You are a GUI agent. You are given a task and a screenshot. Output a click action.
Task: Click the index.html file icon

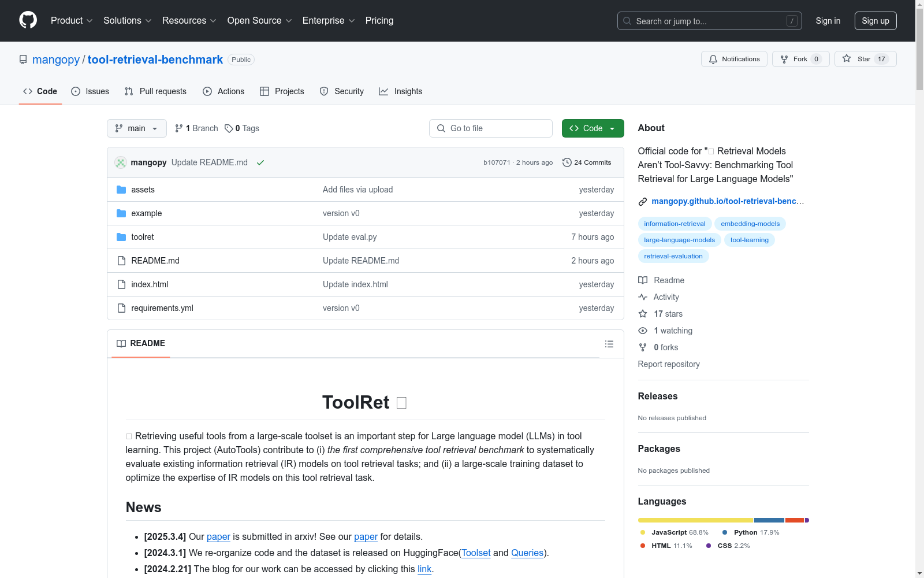[x=121, y=284]
